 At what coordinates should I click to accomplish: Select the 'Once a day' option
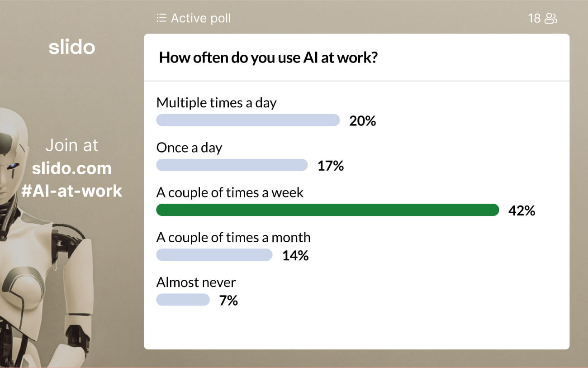click(x=189, y=148)
